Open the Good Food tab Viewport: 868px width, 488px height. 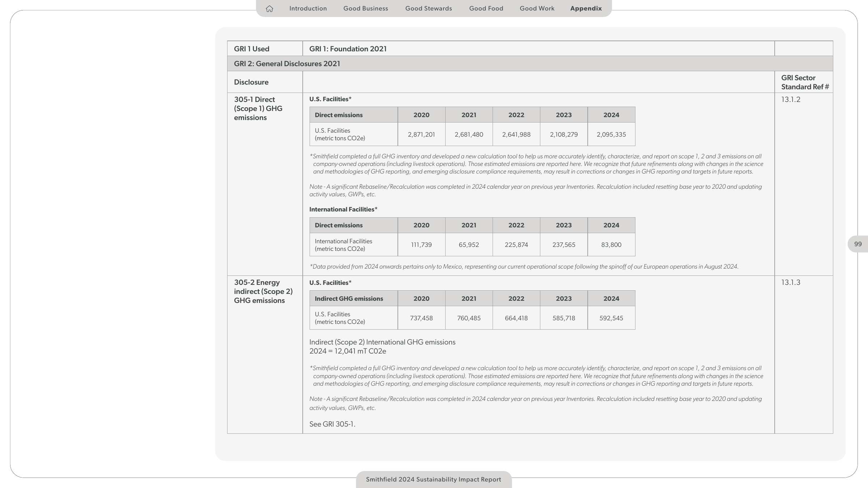486,8
